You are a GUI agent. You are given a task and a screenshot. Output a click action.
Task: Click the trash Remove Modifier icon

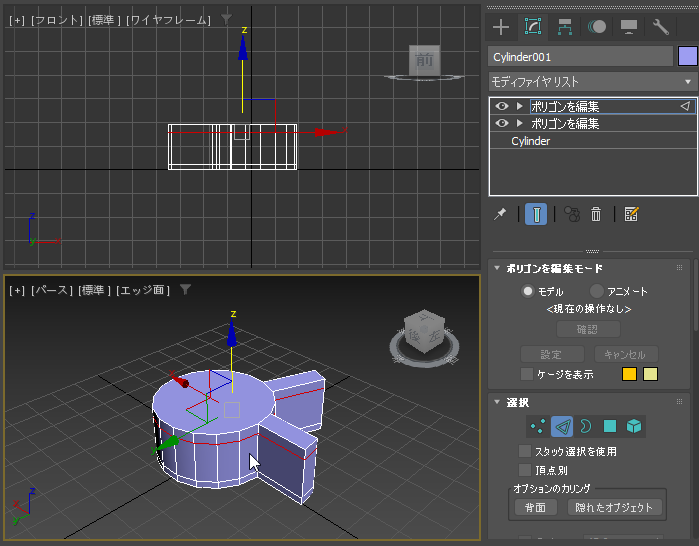[596, 214]
